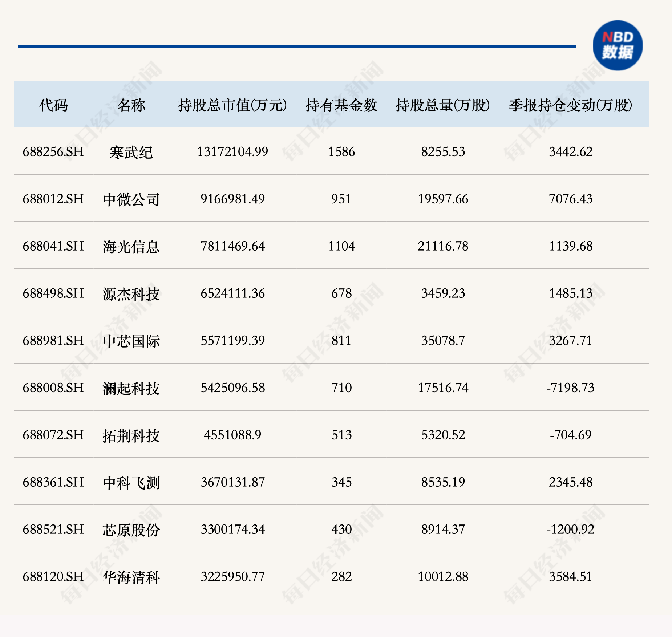This screenshot has width=672, height=637.
Task: Click position change -704.69
Action: click(x=571, y=435)
